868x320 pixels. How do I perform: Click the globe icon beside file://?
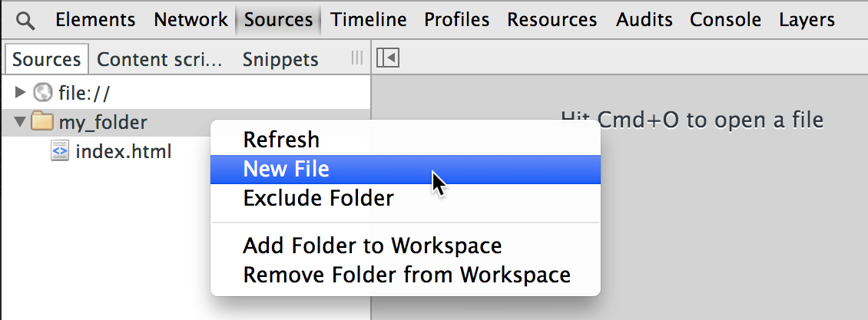point(43,94)
